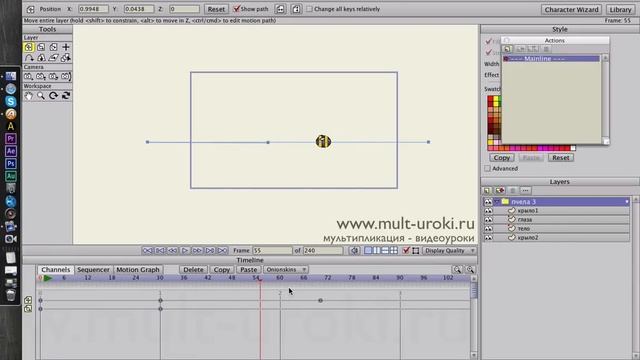
Task: Select the Scale Layer tool
Action: (x=41, y=47)
